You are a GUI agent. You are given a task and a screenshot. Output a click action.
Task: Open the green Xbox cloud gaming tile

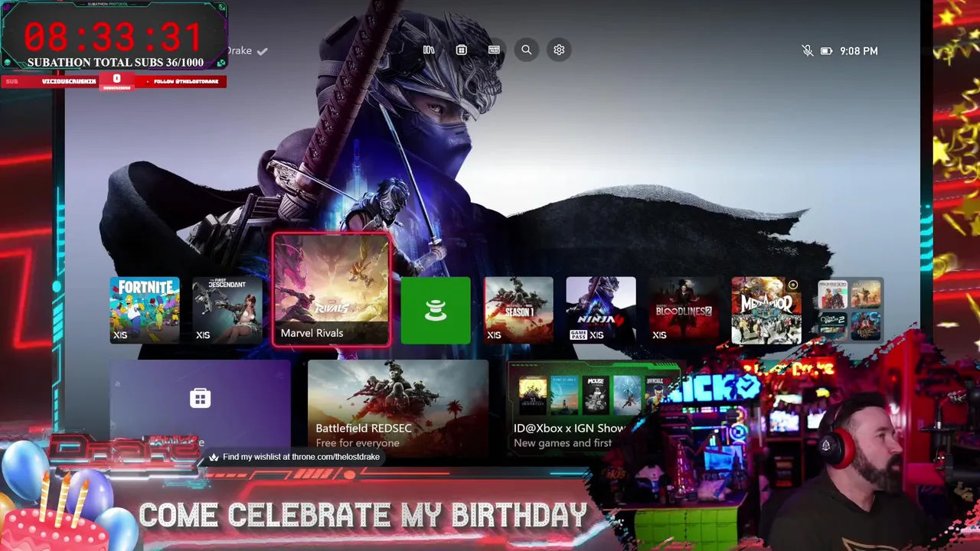tap(436, 310)
